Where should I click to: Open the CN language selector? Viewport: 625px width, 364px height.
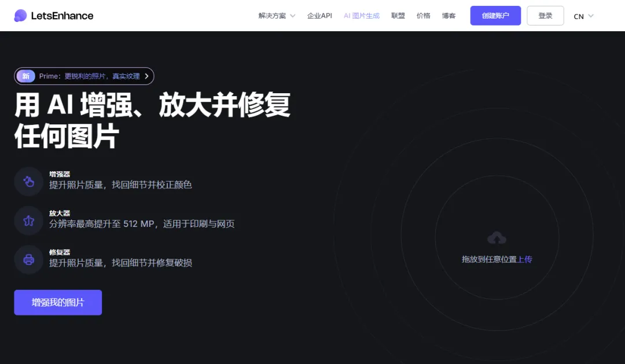click(x=583, y=16)
